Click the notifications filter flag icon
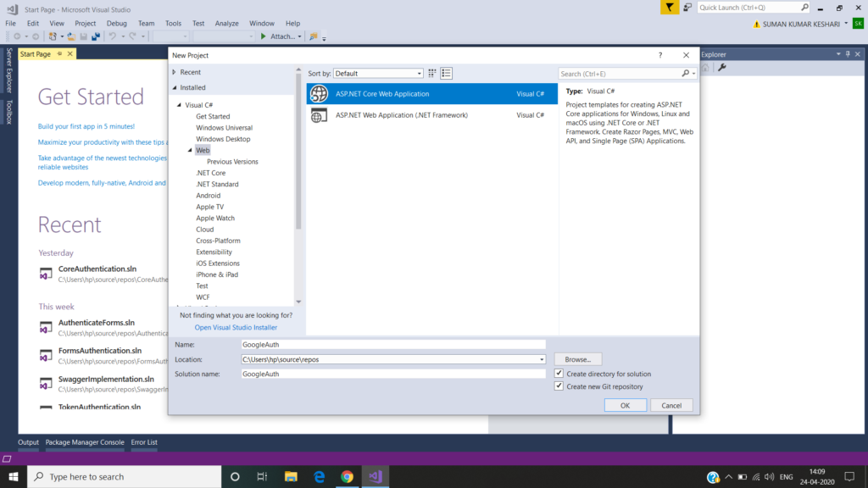 coord(670,7)
